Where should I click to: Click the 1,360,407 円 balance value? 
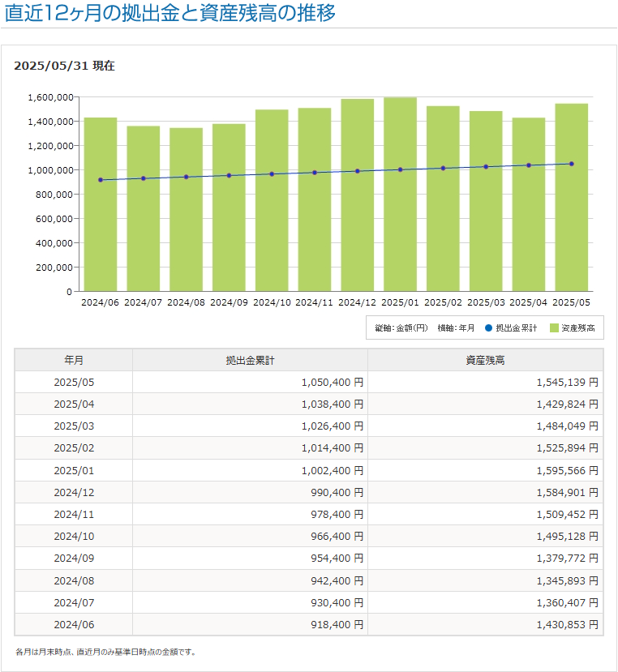tap(568, 602)
